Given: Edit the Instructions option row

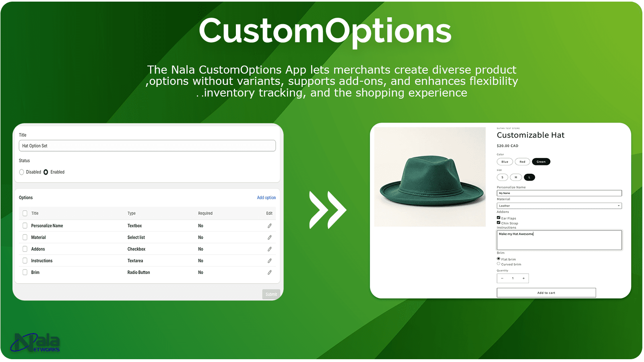Looking at the screenshot, I should (x=269, y=261).
